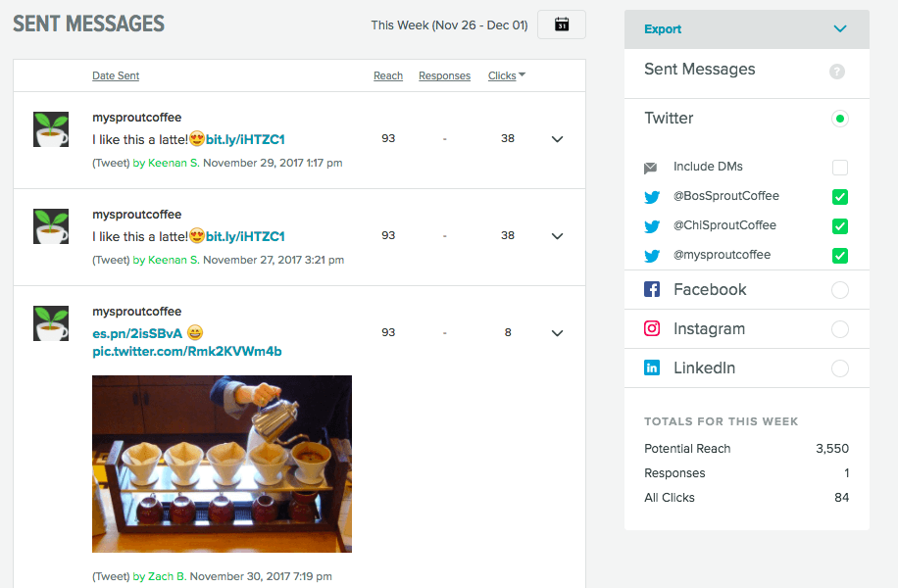Select the LinkedIn radio button

pos(839,368)
